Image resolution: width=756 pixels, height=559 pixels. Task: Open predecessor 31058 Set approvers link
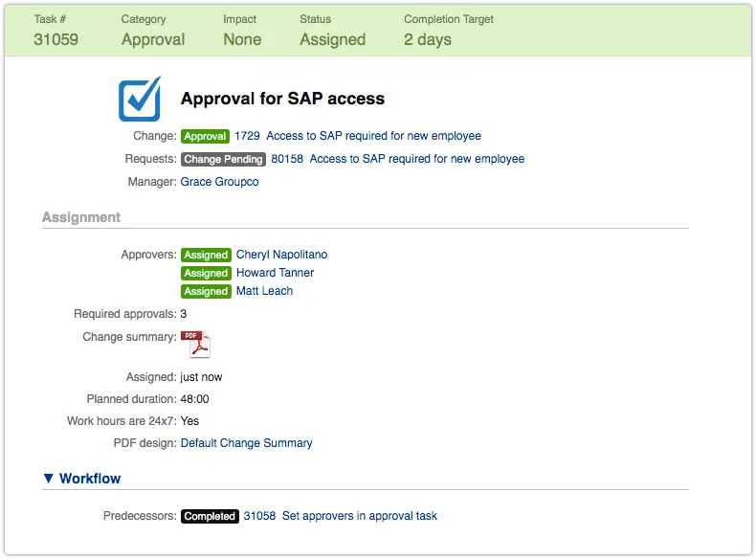point(341,516)
